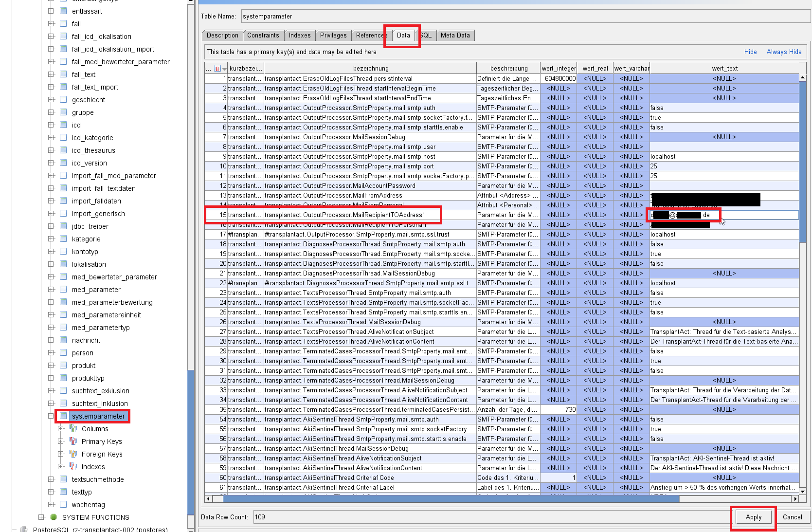Click the green SYSTEM FUNCTIONS icon
The image size is (812, 532).
pyautogui.click(x=54, y=517)
